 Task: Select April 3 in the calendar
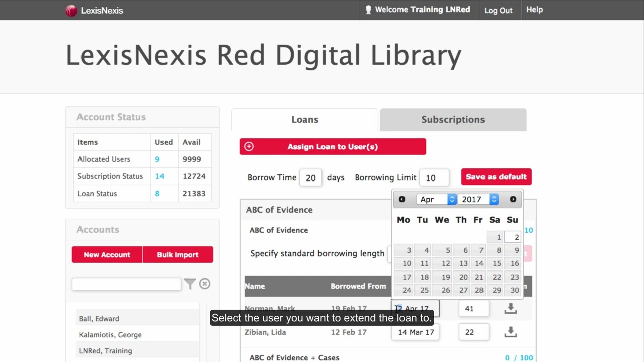click(x=404, y=250)
